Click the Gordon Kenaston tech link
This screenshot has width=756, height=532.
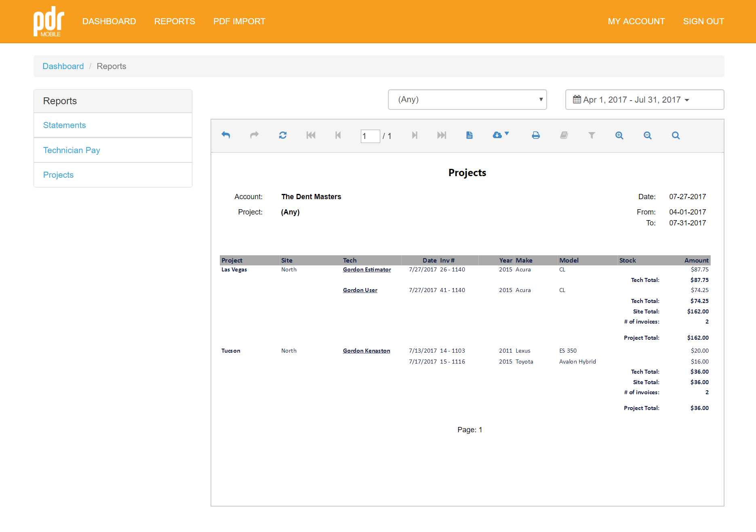click(366, 351)
